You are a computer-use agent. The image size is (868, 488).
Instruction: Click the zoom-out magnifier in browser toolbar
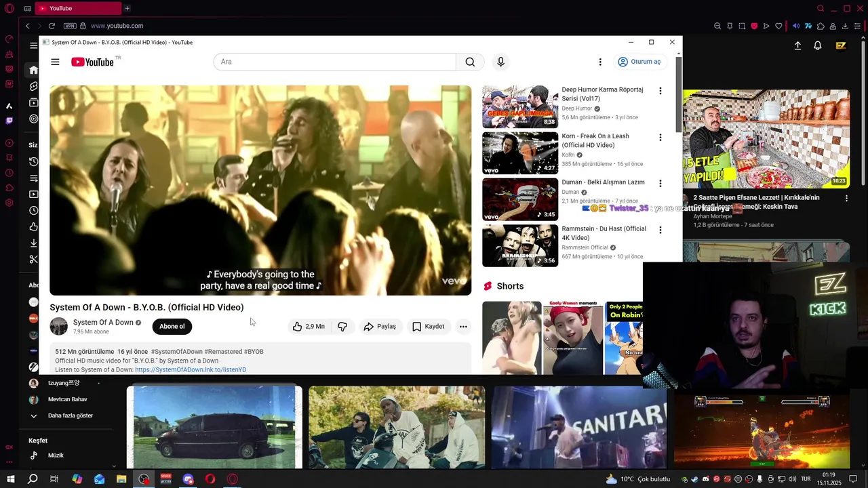pyautogui.click(x=717, y=26)
